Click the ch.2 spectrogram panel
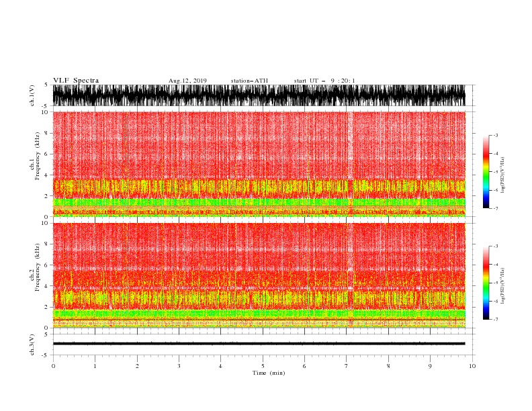532x411 pixels. coord(259,275)
